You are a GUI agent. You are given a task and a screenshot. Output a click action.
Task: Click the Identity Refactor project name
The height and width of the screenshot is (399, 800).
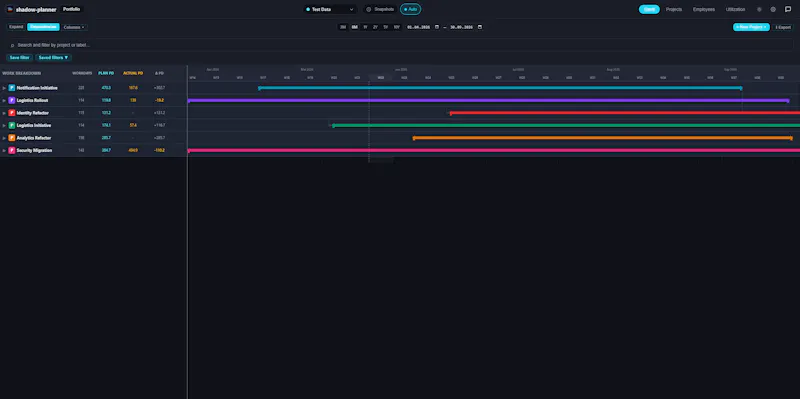[x=33, y=113]
